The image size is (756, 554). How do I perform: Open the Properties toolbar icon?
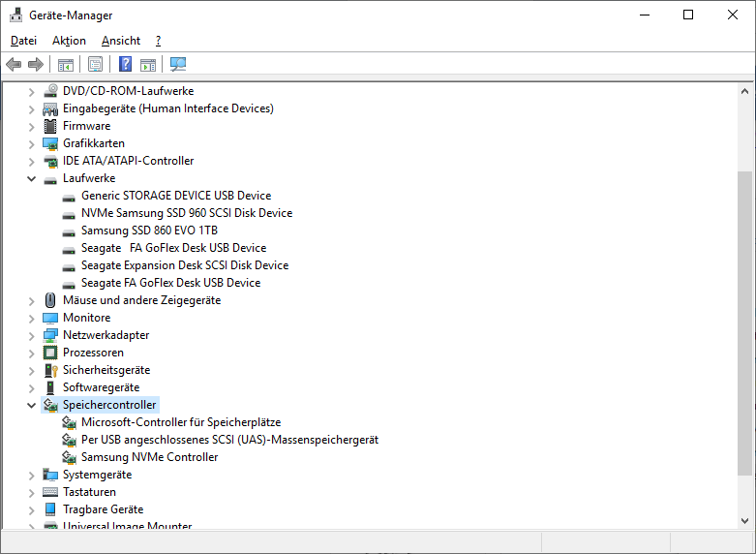point(96,64)
